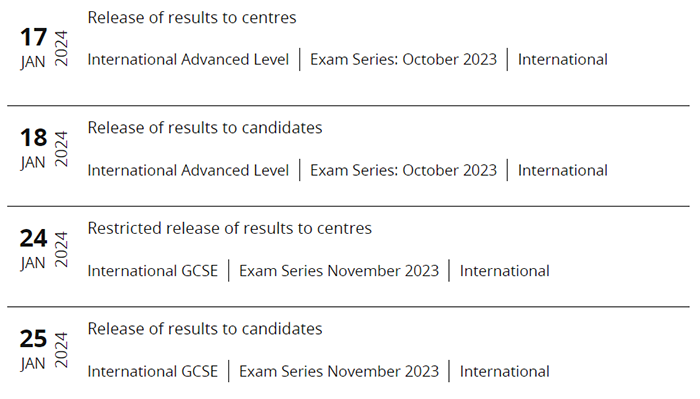Select 'International GCSE' tag on 24 Jan
700x399 pixels.
tap(153, 271)
